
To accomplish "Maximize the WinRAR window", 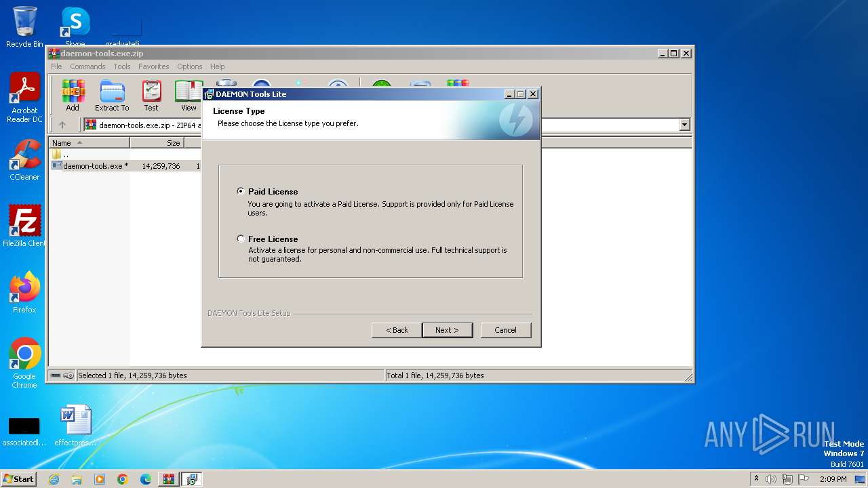I will pos(673,53).
